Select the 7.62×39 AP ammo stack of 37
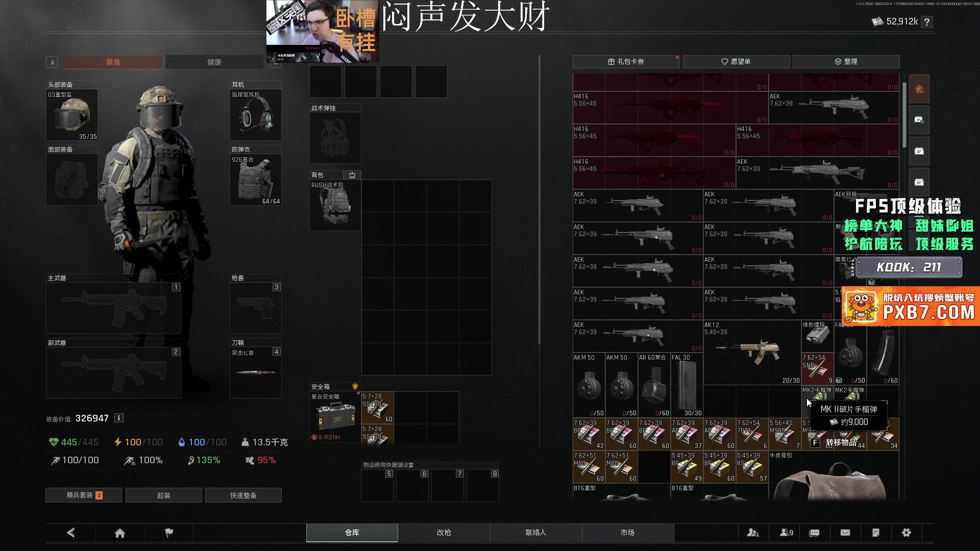Screen dimensions: 980x551 (x=687, y=434)
